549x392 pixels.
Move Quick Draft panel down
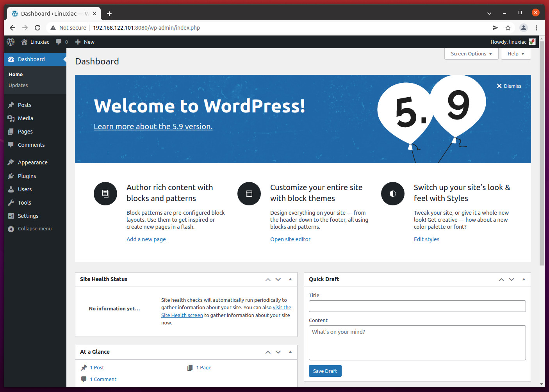click(512, 280)
